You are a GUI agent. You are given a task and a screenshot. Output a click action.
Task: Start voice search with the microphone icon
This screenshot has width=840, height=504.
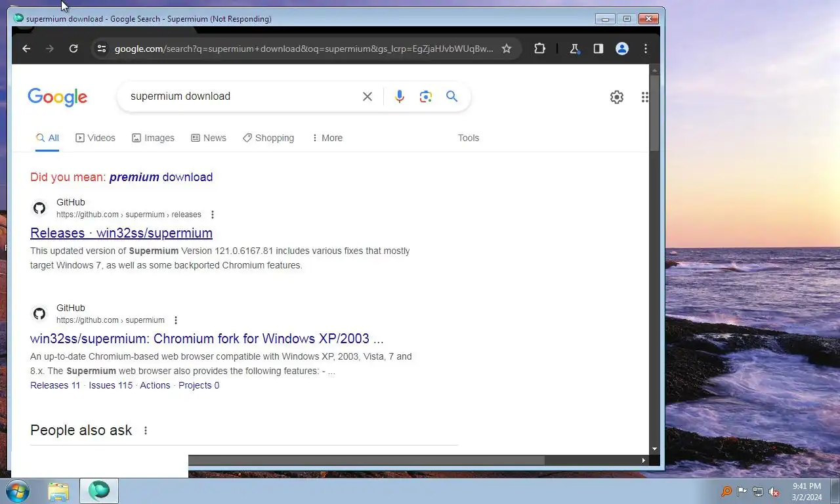pyautogui.click(x=400, y=96)
